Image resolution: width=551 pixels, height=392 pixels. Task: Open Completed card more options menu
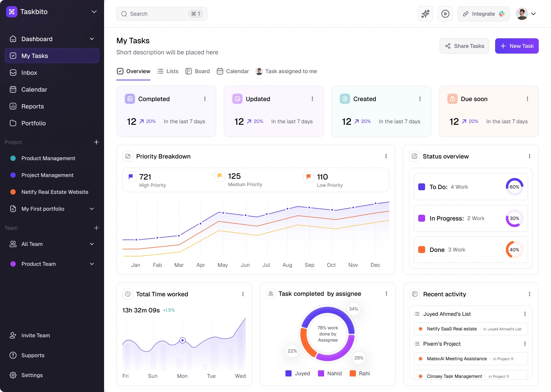click(205, 99)
